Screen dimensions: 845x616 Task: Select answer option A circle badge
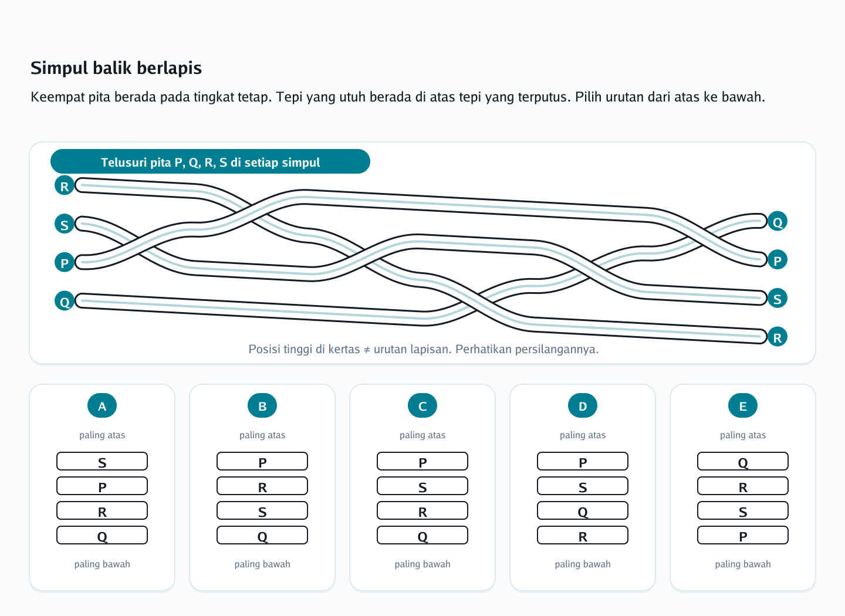102,405
